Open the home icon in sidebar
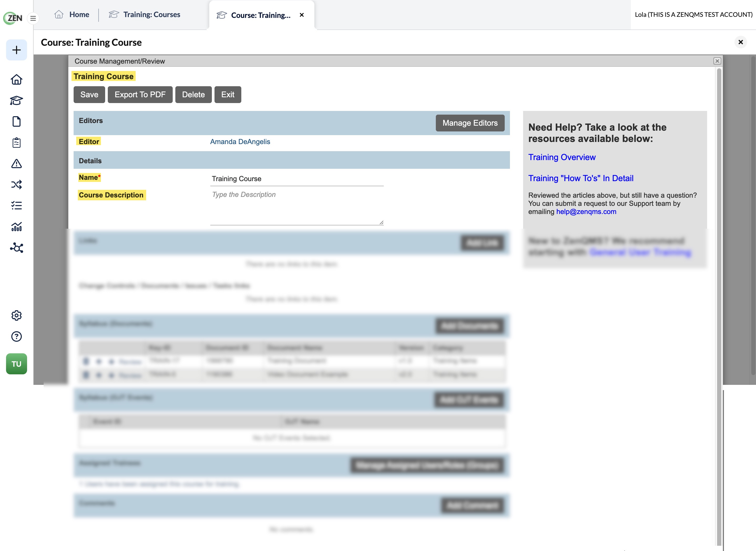This screenshot has width=756, height=551. pyautogui.click(x=16, y=79)
